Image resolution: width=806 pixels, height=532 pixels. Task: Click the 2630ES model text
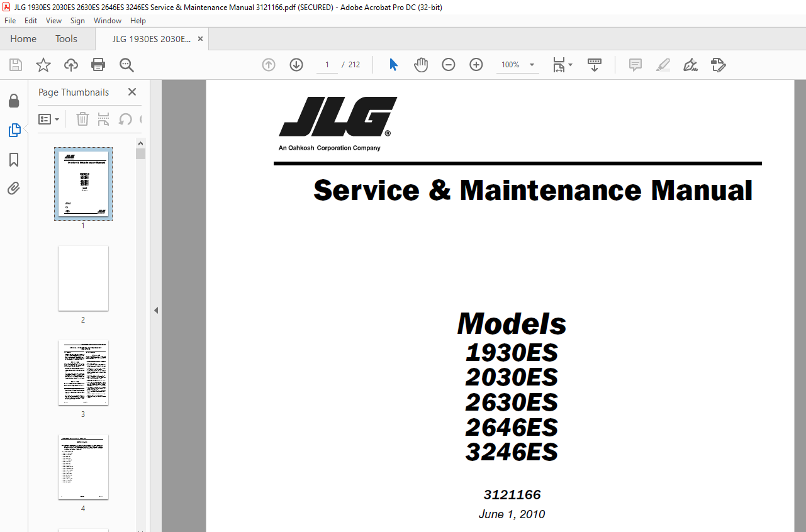512,402
